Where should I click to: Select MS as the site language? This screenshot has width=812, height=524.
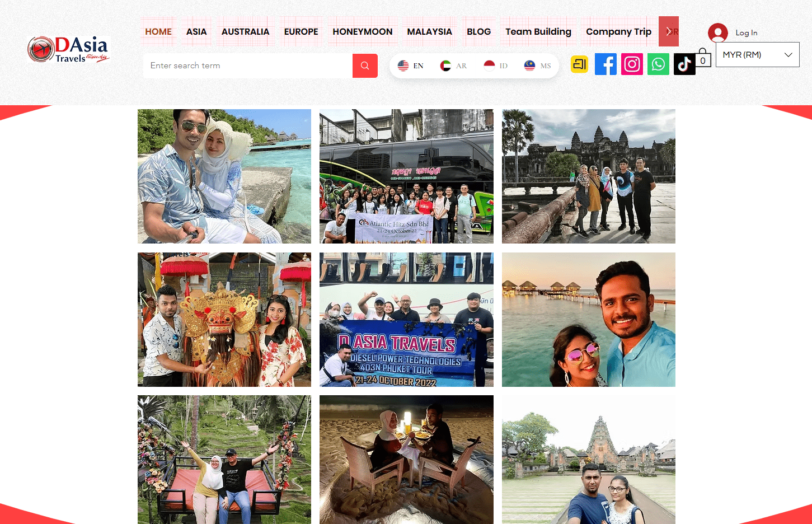tap(536, 65)
